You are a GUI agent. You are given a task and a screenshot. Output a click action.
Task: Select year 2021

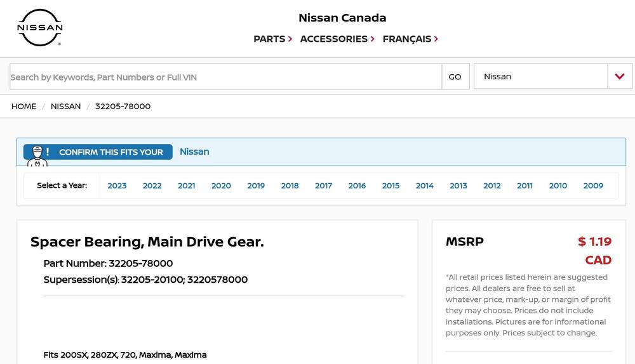[x=186, y=186]
